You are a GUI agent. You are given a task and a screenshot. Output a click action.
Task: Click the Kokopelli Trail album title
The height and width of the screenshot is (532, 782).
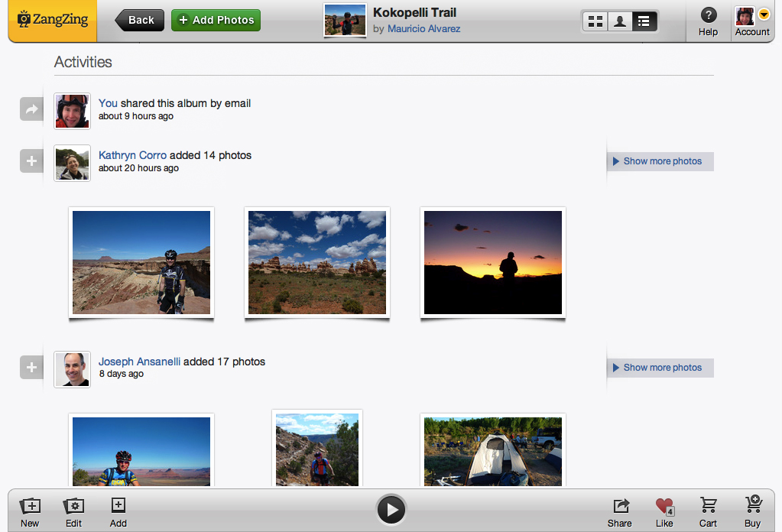coord(414,12)
